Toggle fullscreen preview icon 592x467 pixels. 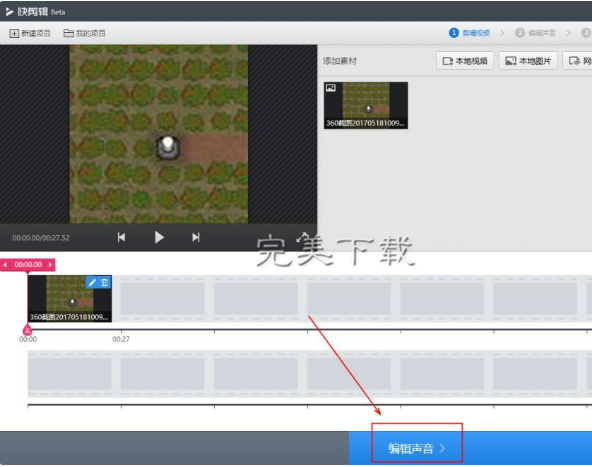tap(302, 237)
